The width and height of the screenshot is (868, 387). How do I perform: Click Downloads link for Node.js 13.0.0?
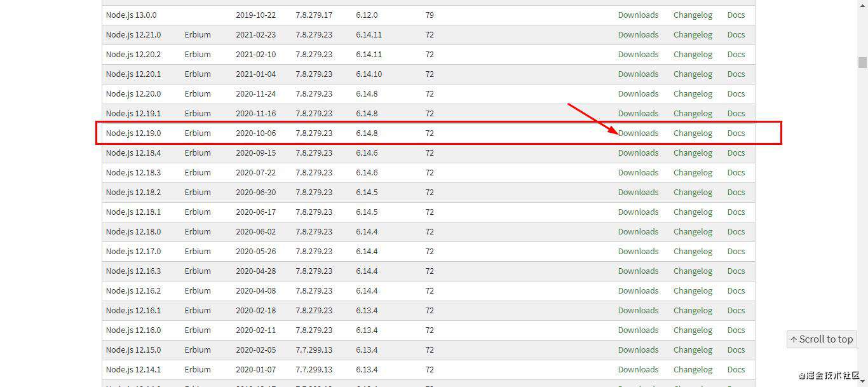638,15
